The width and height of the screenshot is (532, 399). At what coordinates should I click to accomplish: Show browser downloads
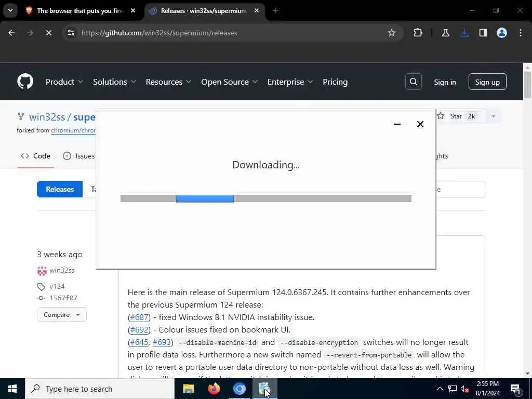(x=464, y=33)
